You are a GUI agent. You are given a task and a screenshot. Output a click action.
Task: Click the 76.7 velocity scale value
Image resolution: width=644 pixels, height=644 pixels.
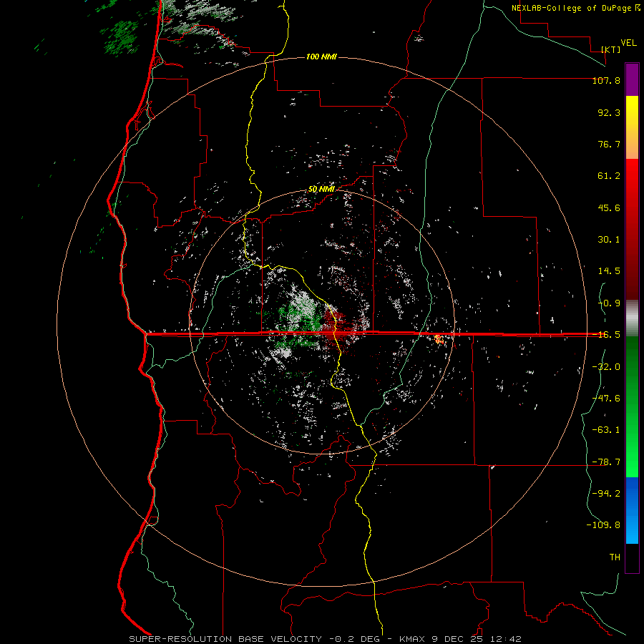(609, 144)
